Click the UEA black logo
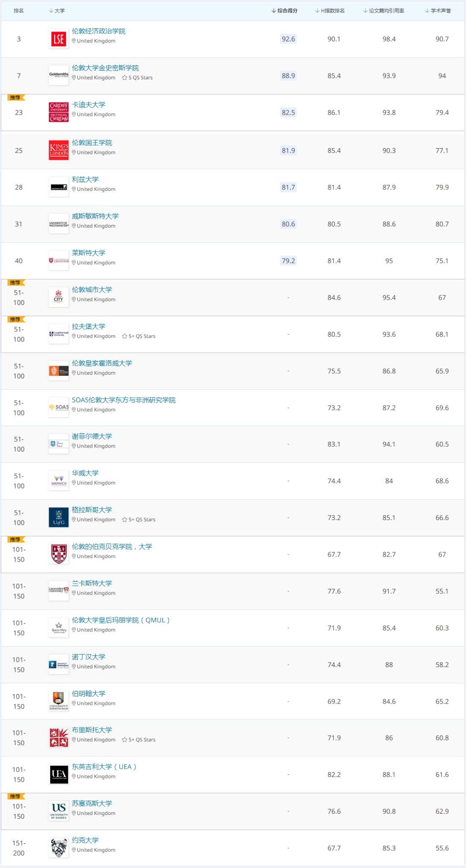 coord(59,774)
